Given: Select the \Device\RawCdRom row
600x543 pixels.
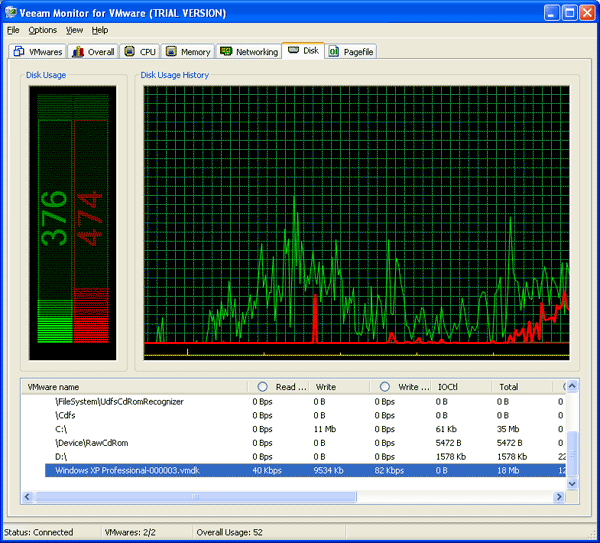Looking at the screenshot, I should click(x=294, y=443).
